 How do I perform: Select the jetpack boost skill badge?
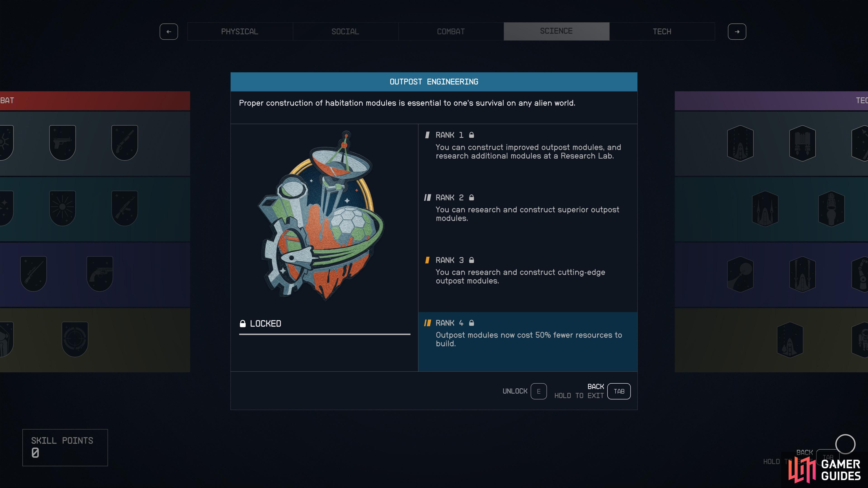802,143
